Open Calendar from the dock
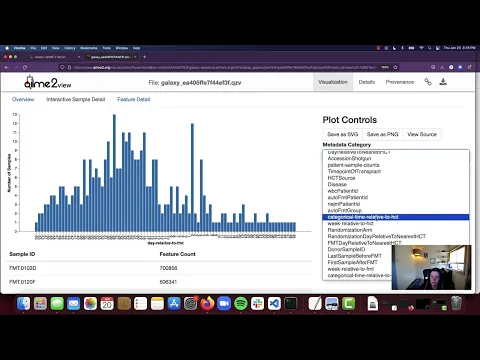 107,303
